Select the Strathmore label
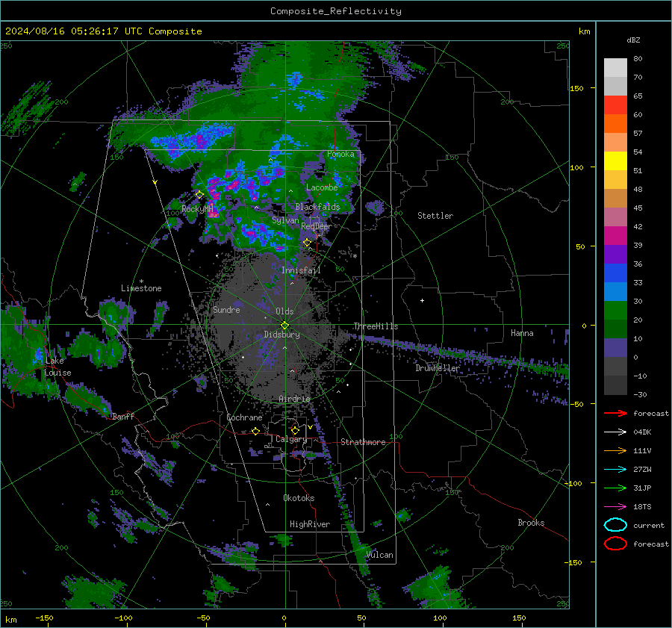Screen dimensions: 672x628 tap(363, 442)
